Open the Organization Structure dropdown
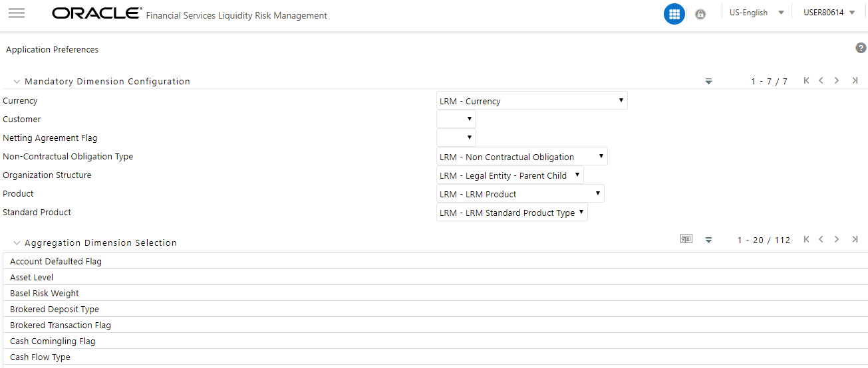Screen dimensions: 868x368 510,175
